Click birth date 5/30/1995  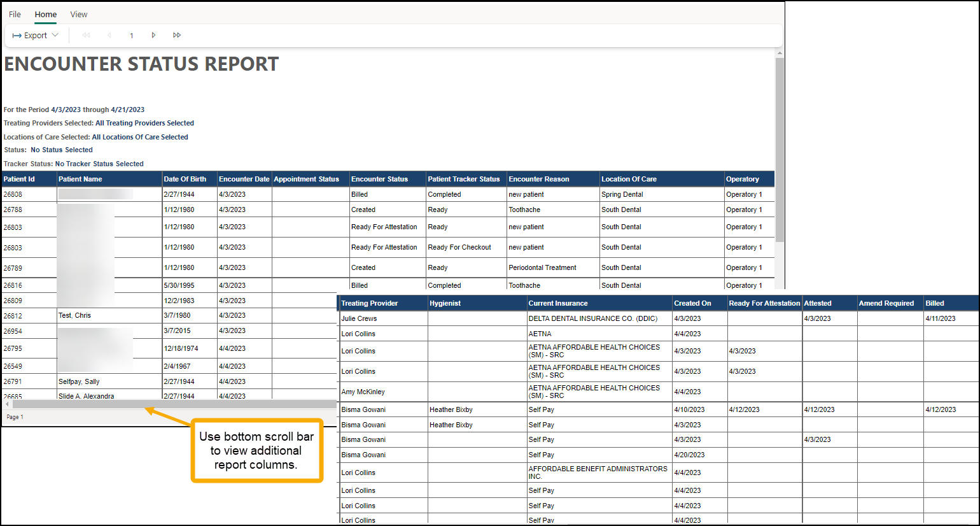179,285
